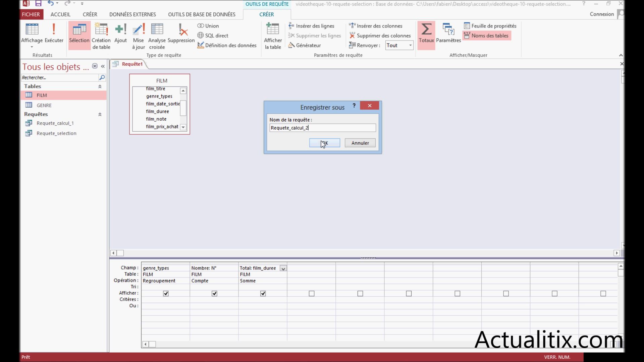Screen dimensions: 644x362
Task: Open the Total: film_duree field dropdown
Action: pyautogui.click(x=283, y=268)
